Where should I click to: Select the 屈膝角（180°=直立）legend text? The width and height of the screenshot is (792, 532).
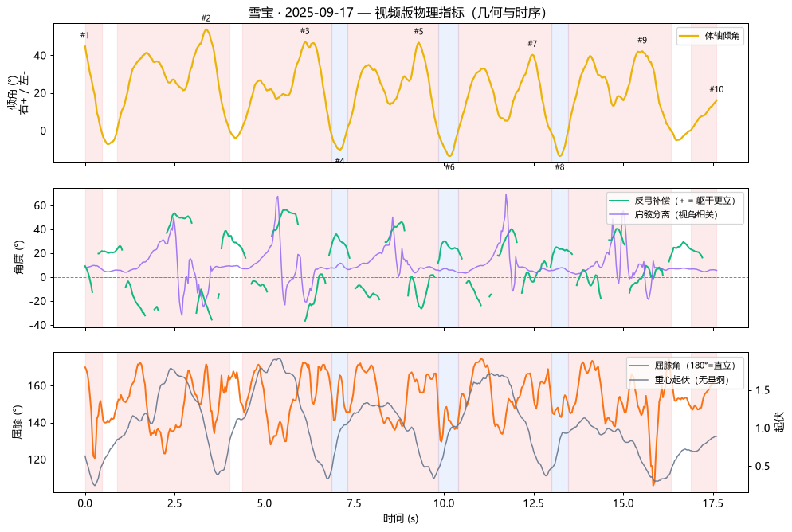(x=695, y=366)
